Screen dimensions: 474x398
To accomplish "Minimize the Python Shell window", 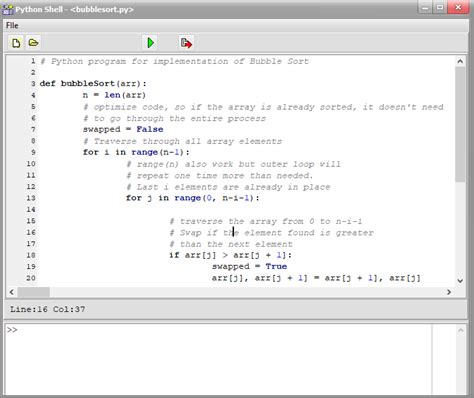I will pos(425,8).
